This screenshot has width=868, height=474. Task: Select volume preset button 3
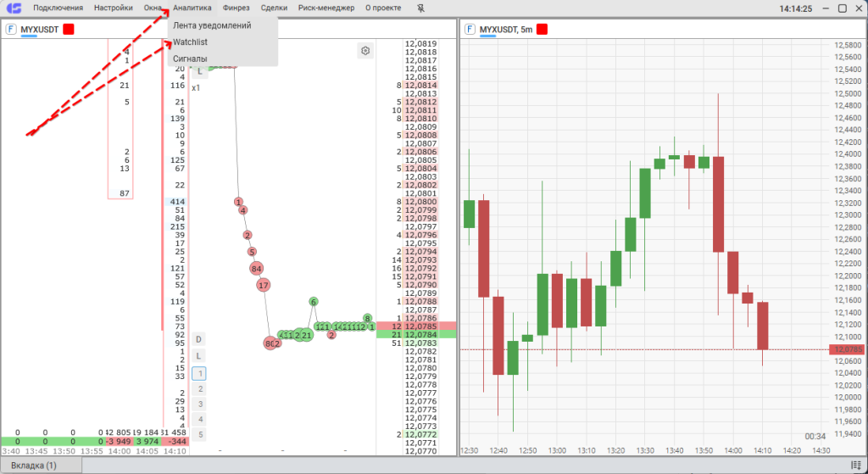pyautogui.click(x=200, y=404)
